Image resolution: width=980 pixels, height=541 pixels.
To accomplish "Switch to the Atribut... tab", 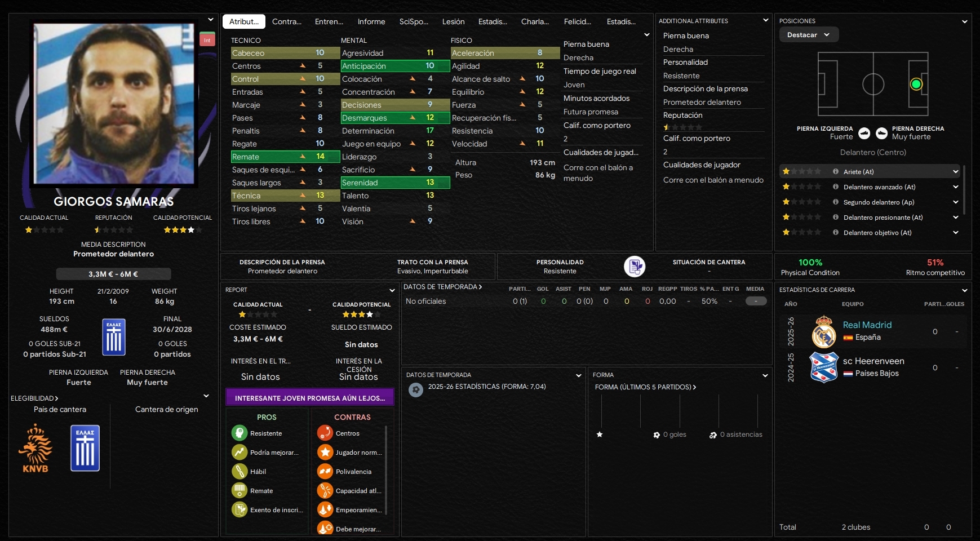I will click(x=244, y=21).
